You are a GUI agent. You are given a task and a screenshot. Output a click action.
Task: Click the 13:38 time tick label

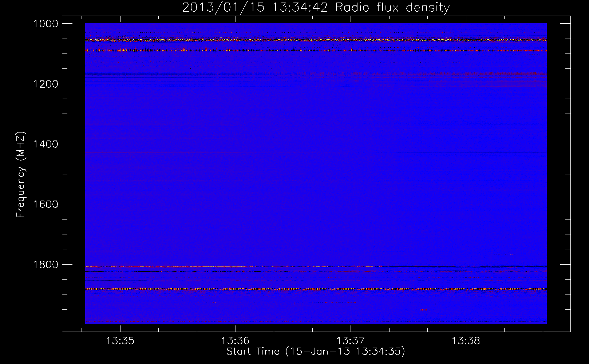[466, 341]
